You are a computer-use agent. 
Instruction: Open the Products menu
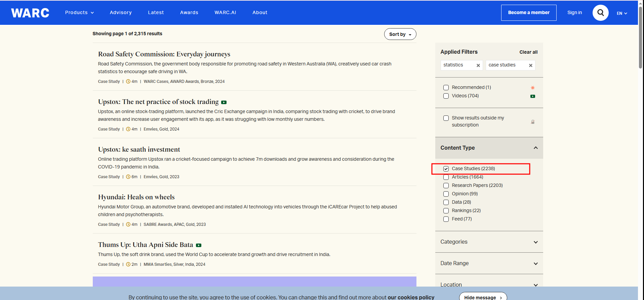[x=79, y=13]
